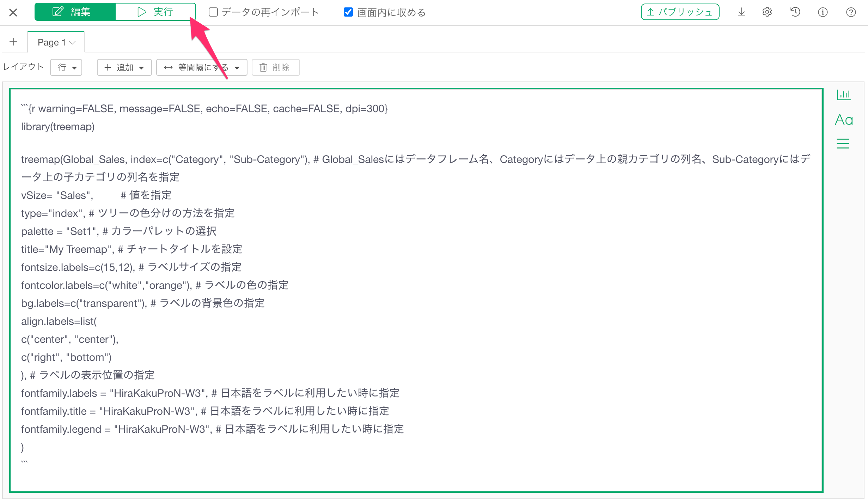Add new page with plus icon
The image size is (868, 503).
pyautogui.click(x=13, y=42)
